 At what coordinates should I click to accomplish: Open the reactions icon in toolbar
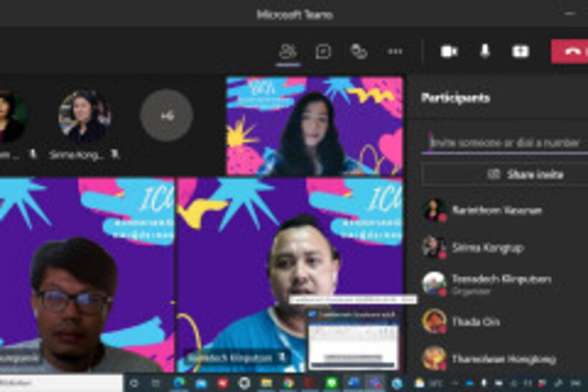click(x=359, y=52)
